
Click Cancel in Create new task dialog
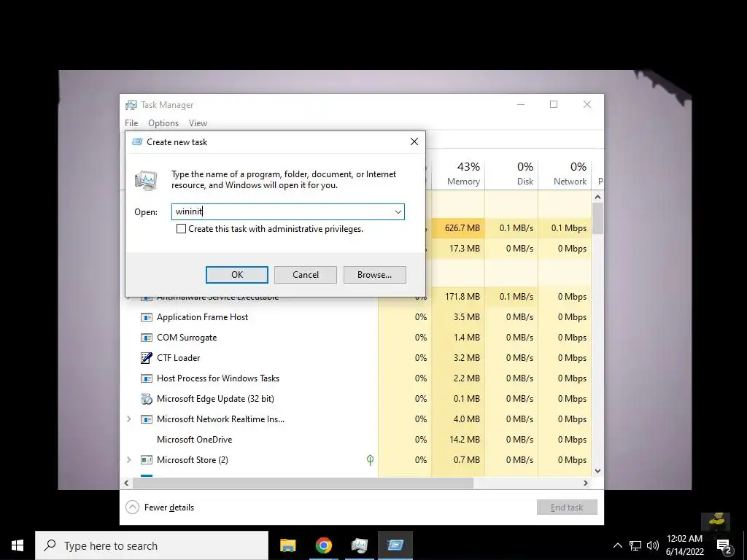pos(306,275)
